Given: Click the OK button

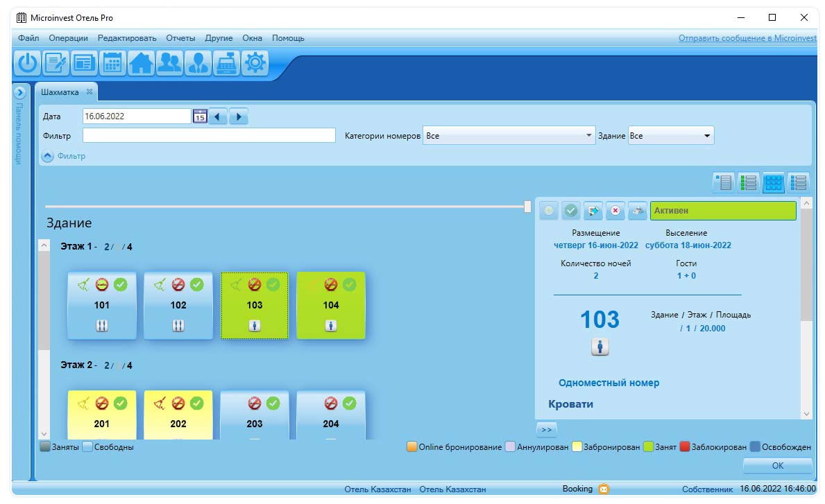Looking at the screenshot, I should (x=777, y=466).
